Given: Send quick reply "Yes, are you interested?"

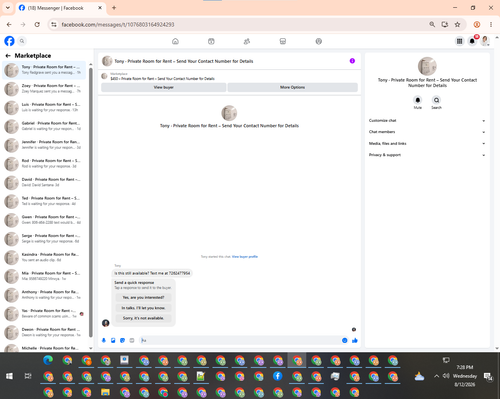Looking at the screenshot, I should coord(143,297).
